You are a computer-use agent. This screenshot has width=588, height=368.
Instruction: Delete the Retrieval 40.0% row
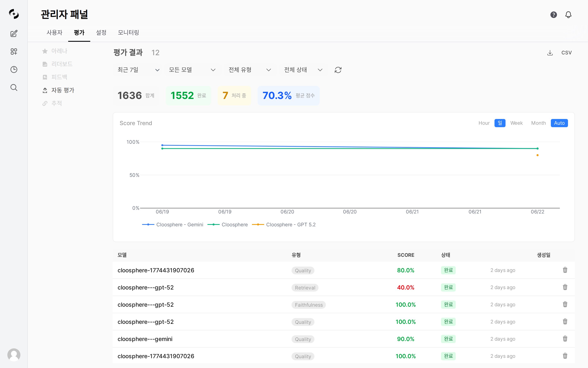pos(565,287)
